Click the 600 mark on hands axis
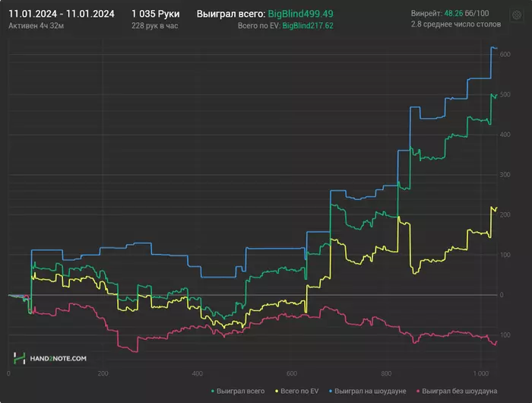 (x=293, y=374)
